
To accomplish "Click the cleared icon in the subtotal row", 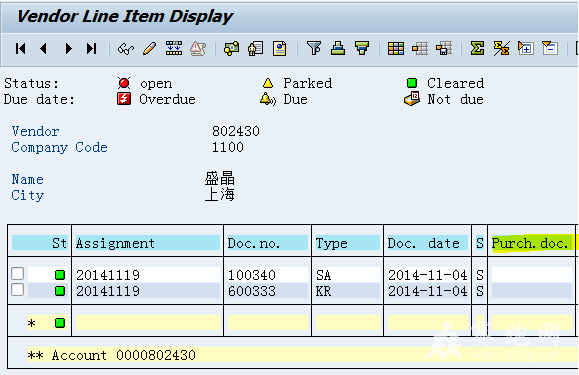I will 60,323.
